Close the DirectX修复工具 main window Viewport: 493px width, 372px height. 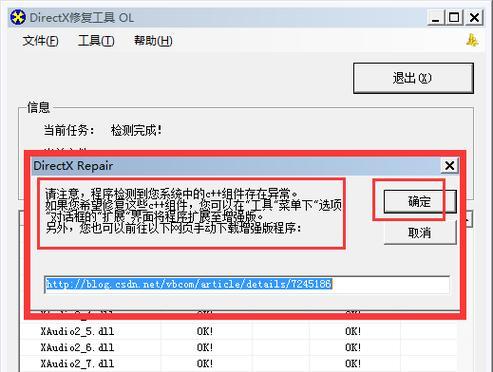point(474,17)
